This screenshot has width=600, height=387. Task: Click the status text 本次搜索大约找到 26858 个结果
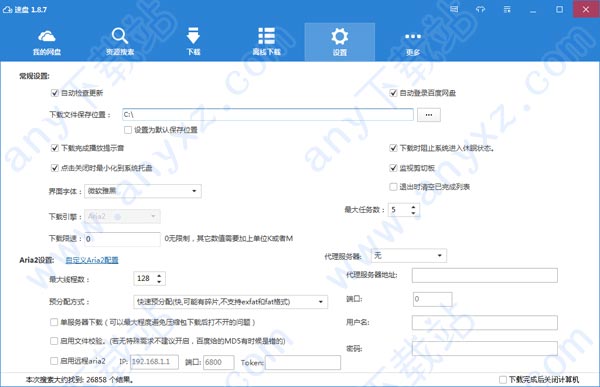[x=79, y=380]
